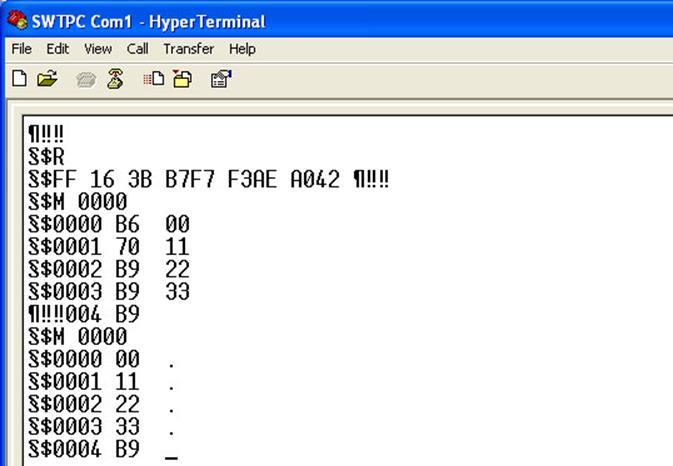Image resolution: width=673 pixels, height=466 pixels.
Task: Disconnect the session using the hang-up phone icon
Action: [114, 80]
